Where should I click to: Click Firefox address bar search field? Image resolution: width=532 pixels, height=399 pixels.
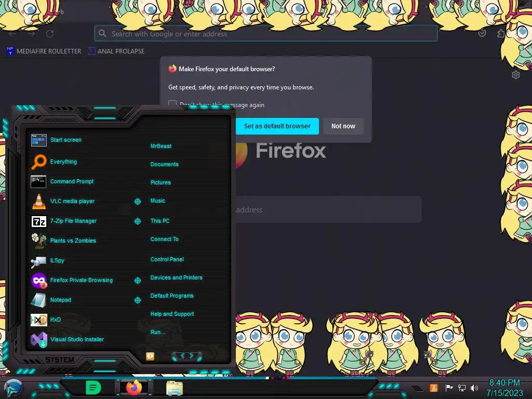[266, 34]
